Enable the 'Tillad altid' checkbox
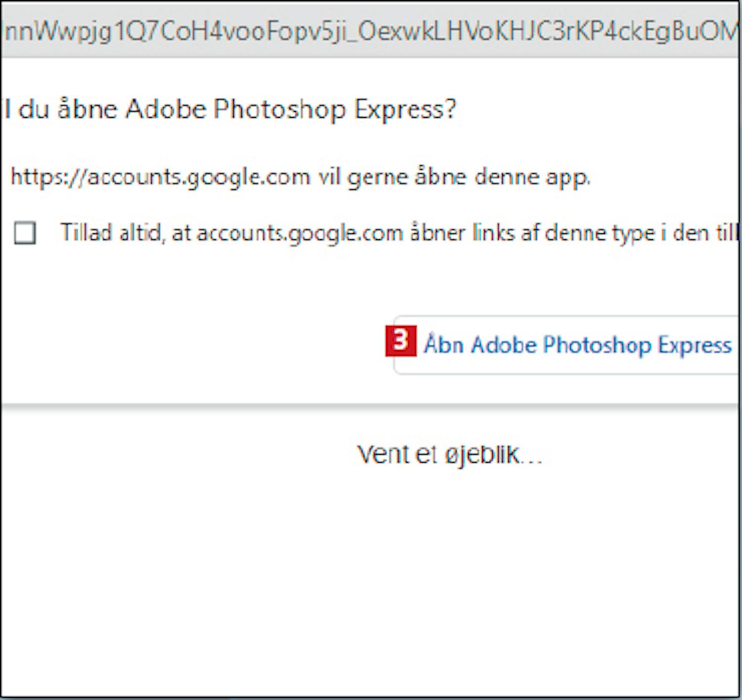Viewport: 742px width, 700px height. pyautogui.click(x=25, y=233)
